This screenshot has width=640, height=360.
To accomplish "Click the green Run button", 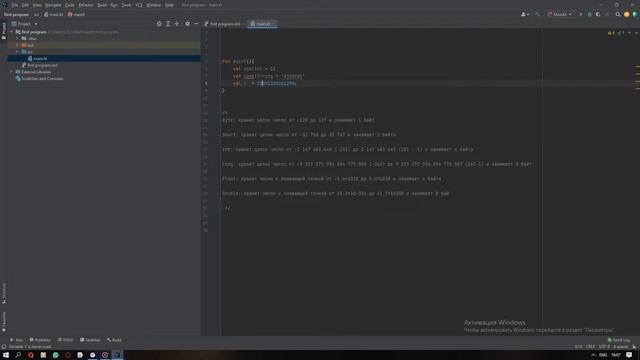I will coord(581,14).
